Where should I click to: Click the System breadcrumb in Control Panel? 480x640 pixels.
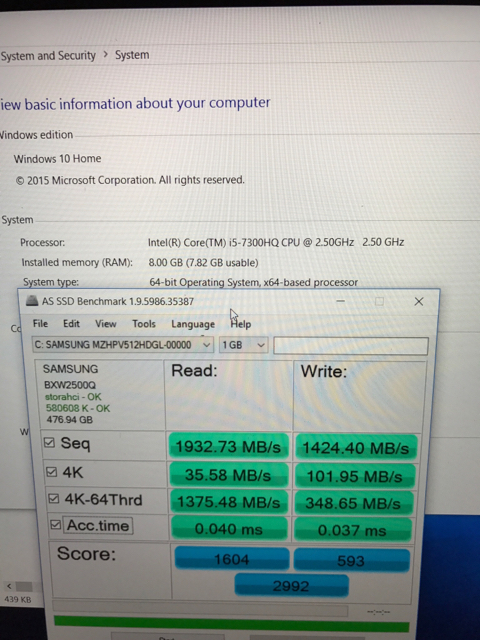click(132, 55)
